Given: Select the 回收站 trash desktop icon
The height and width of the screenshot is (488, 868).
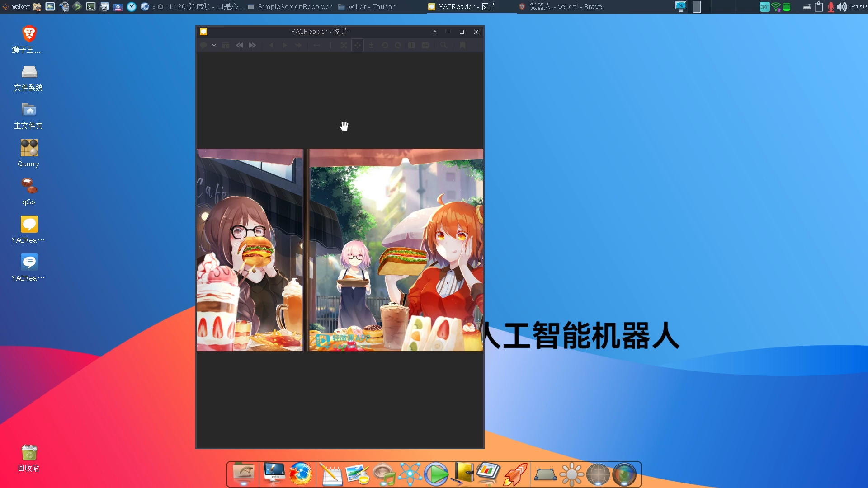Looking at the screenshot, I should [x=29, y=458].
